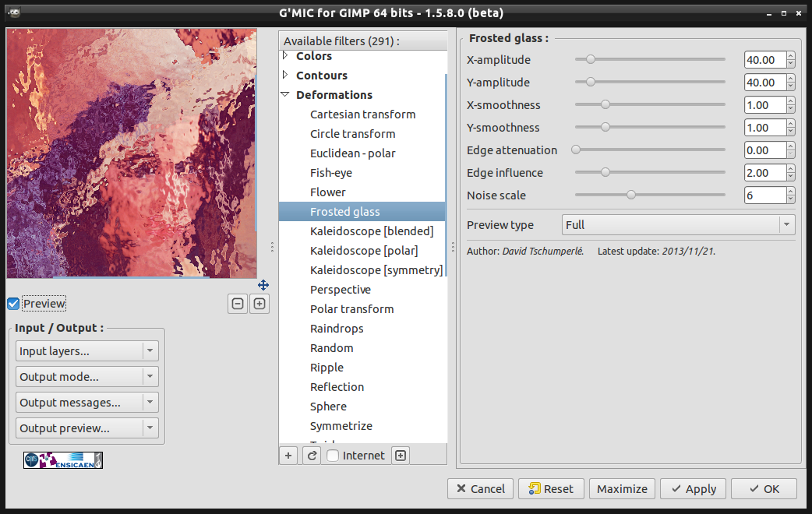This screenshot has height=514, width=812.
Task: Click the X-amplitude value field
Action: (x=765, y=60)
